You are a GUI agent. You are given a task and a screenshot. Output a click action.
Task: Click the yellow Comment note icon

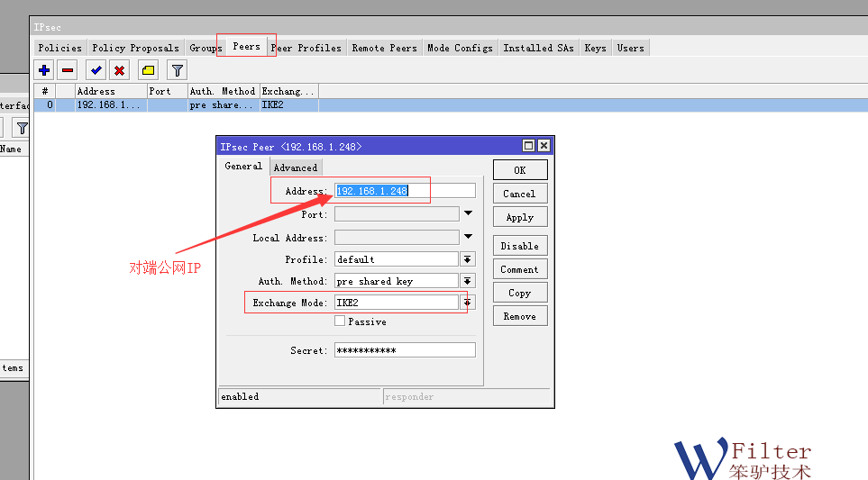[148, 70]
